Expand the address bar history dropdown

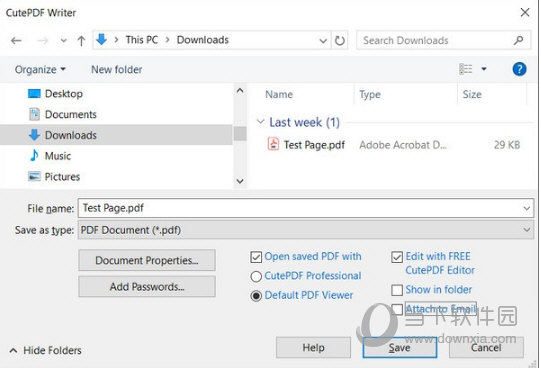click(x=323, y=41)
